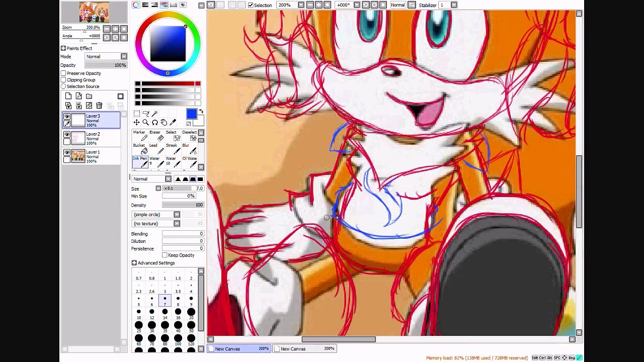Select the magic wand tool
This screenshot has width=644, height=362.
tap(154, 114)
